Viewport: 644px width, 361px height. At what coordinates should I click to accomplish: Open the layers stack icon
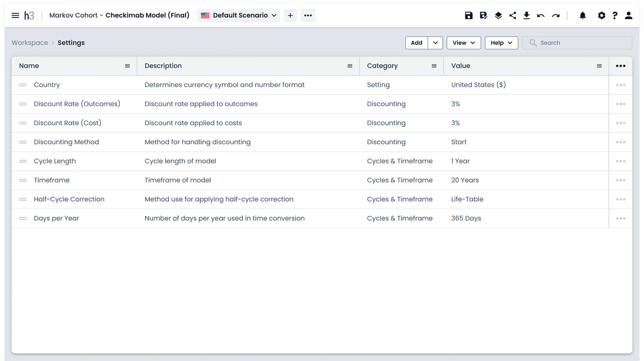(x=498, y=16)
